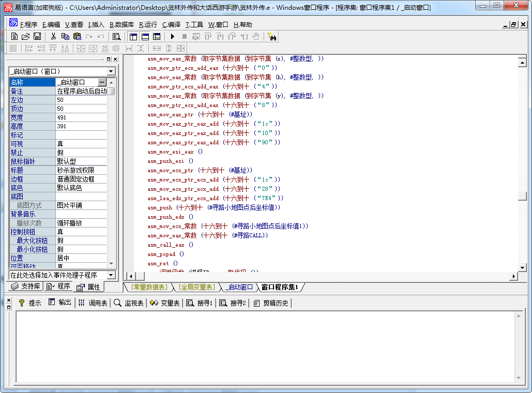The width and height of the screenshot is (532, 393).
Task: Run the program with the play icon
Action: pos(173,36)
